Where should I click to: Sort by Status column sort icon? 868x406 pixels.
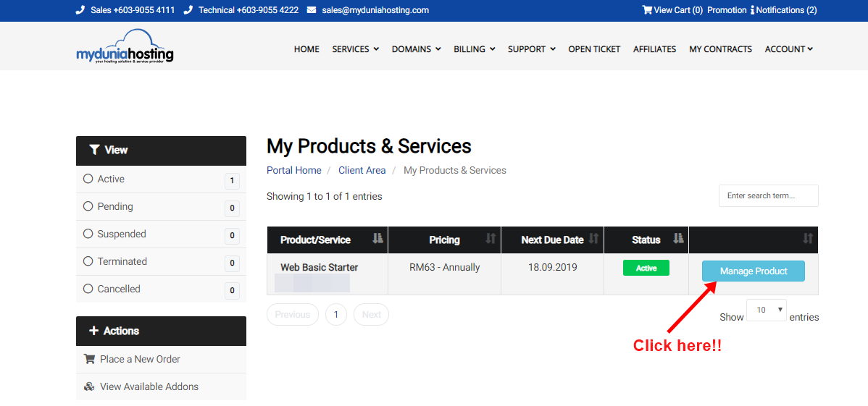point(678,239)
